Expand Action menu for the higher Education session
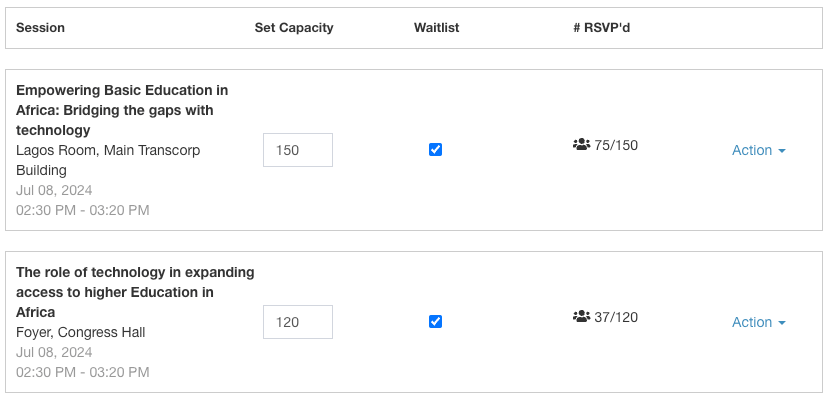Image resolution: width=829 pixels, height=401 pixels. 758,322
